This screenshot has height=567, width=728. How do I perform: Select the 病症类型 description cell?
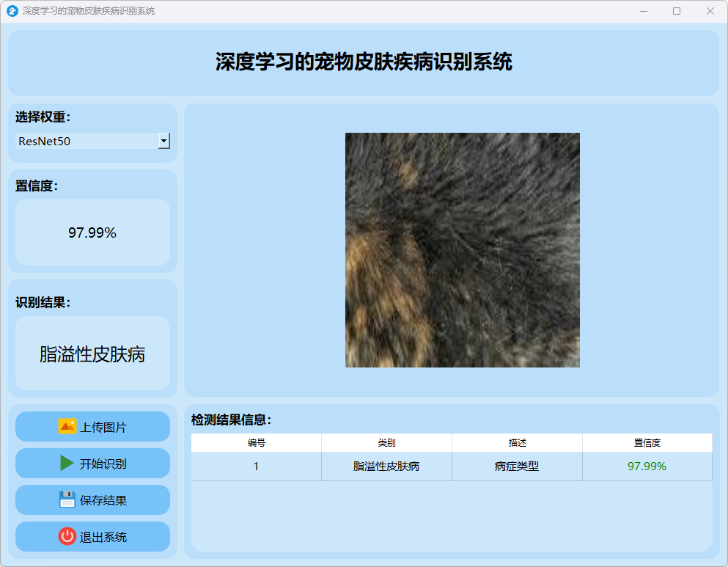point(517,467)
